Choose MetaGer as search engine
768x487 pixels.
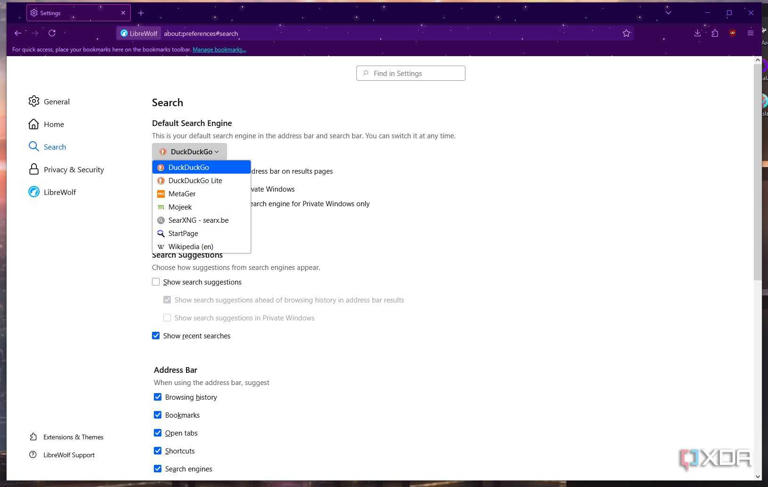[201, 194]
